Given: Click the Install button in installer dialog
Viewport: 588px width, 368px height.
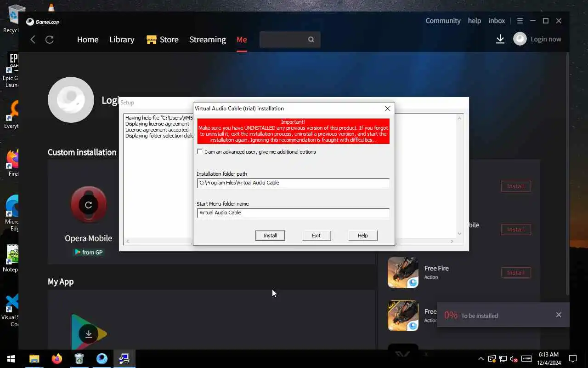Looking at the screenshot, I should [x=270, y=236].
